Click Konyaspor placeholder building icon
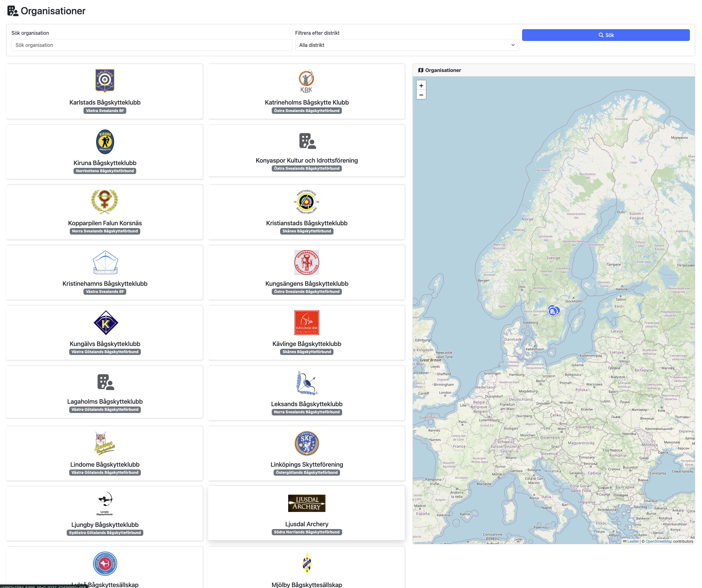This screenshot has height=588, width=702. click(307, 141)
